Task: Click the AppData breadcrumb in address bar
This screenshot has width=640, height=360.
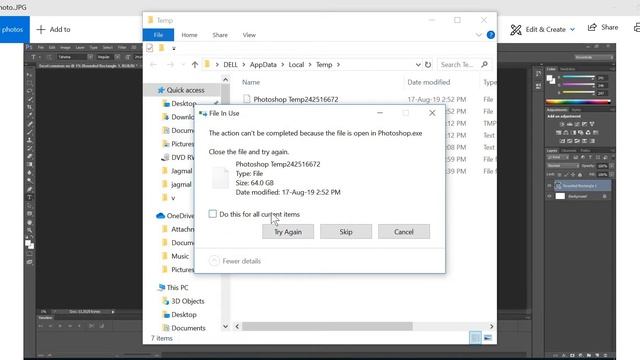Action: 263,64
